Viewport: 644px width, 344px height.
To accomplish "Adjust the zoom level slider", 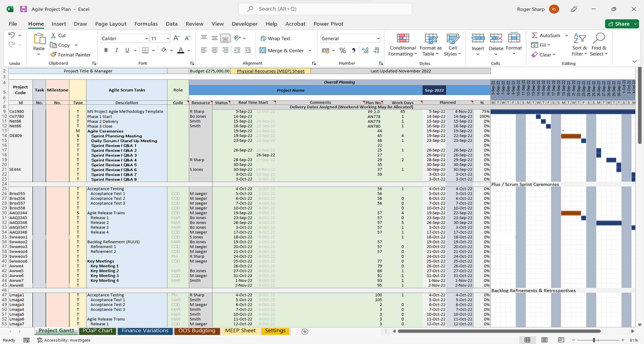I will [594, 340].
